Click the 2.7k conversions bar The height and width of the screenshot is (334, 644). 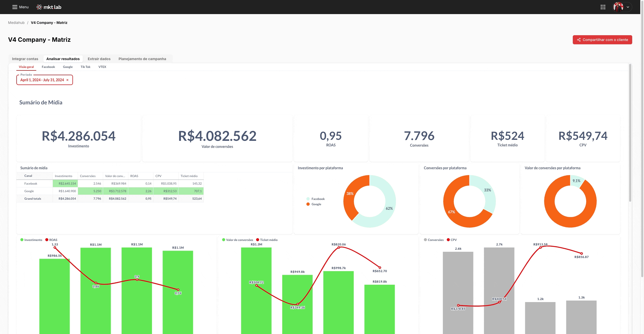pos(499,291)
